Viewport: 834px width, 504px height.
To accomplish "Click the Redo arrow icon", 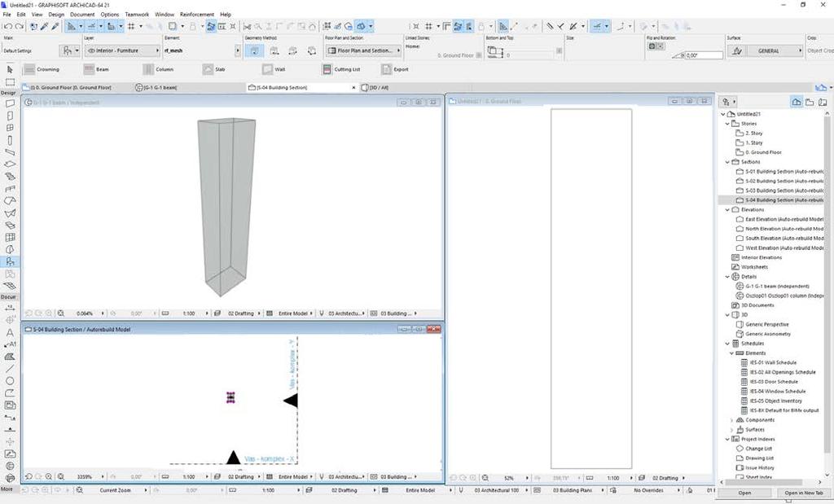I will tap(20, 26).
